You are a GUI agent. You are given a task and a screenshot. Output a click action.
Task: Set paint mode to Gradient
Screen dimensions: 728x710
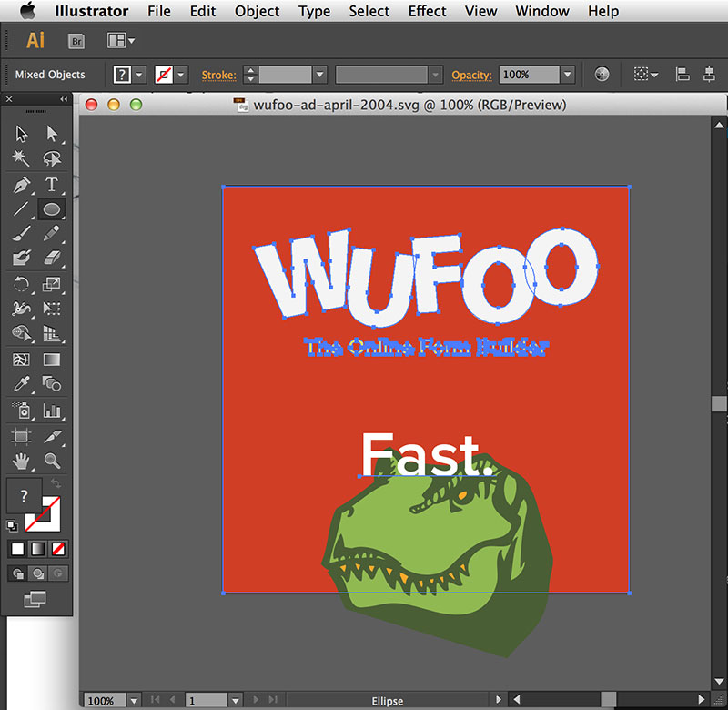[x=38, y=549]
